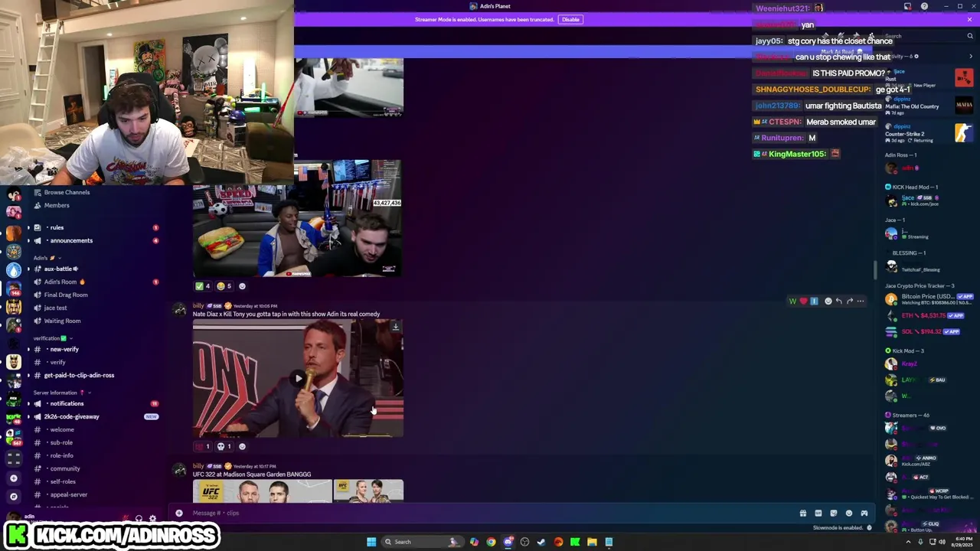Screen dimensions: 980x551
Task: Click the taskbar Search box
Action: (421, 542)
